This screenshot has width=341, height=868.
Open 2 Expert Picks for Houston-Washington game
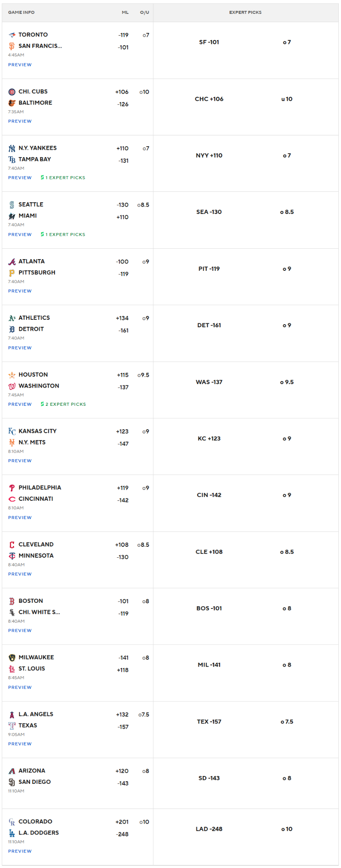(63, 404)
